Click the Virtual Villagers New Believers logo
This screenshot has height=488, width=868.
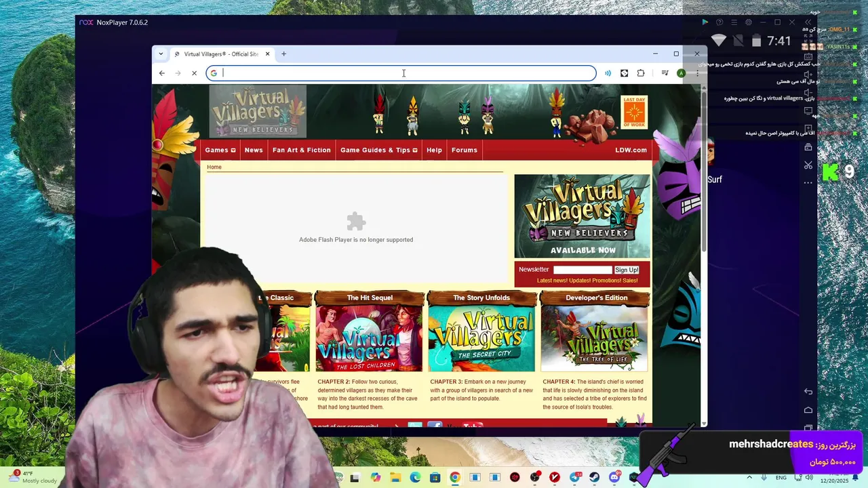click(x=258, y=111)
